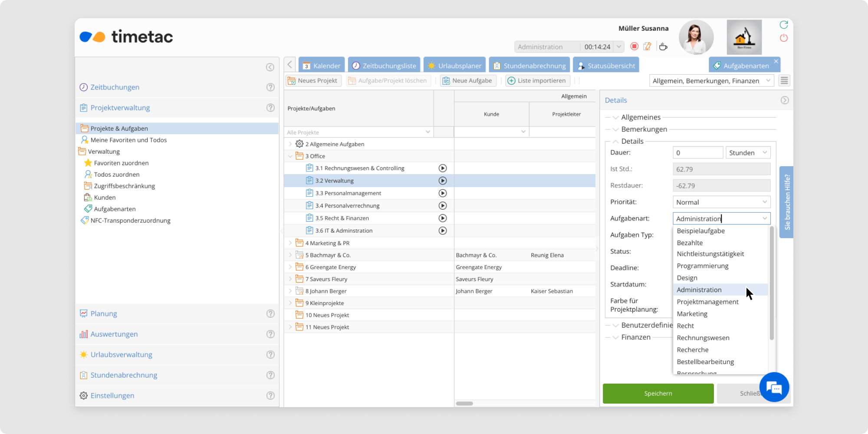Image resolution: width=868 pixels, height=434 pixels.
Task: Start timer for 3.6 IT & Adminstration
Action: pos(442,231)
